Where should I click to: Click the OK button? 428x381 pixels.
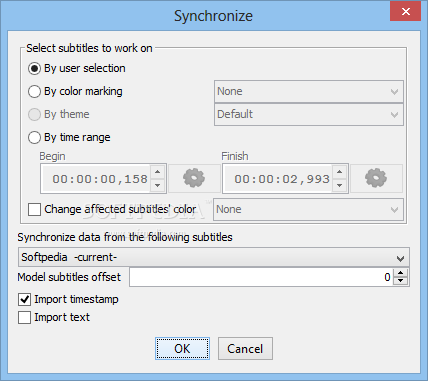[182, 349]
